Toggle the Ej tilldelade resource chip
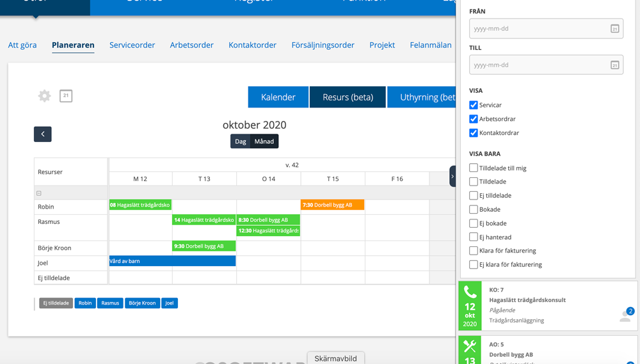The height and width of the screenshot is (364, 640). [56, 303]
